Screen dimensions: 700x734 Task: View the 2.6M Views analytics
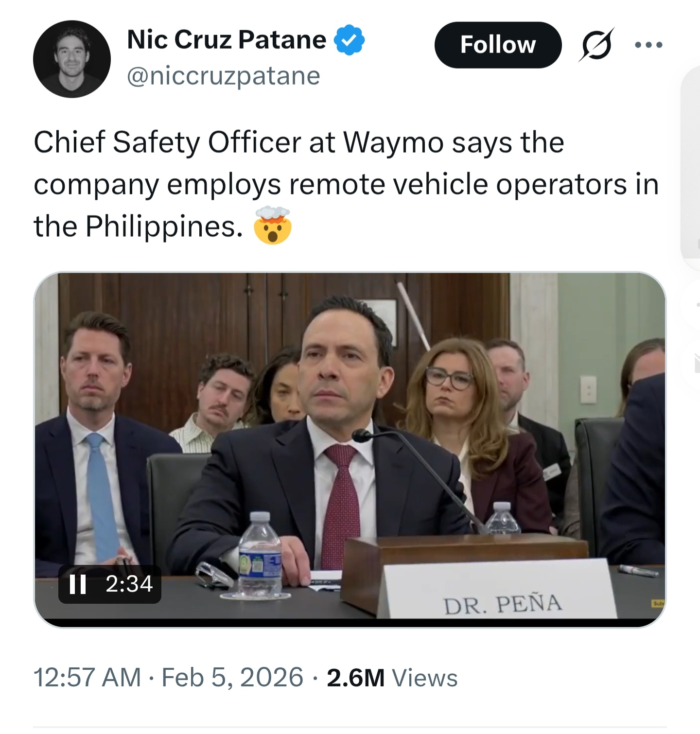(392, 678)
